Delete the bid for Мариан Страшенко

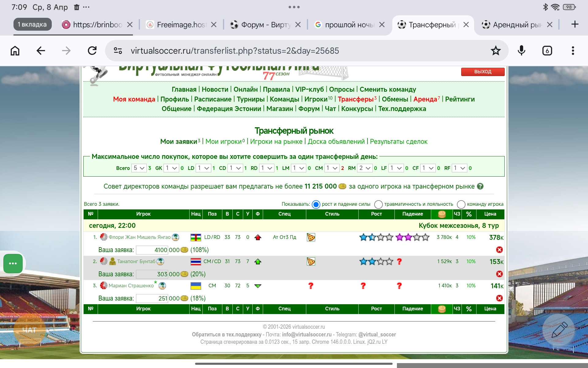point(499,298)
